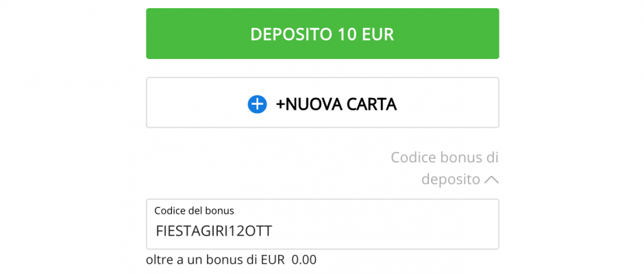644x274 pixels.
Task: Click the green DEPOSITO 10 EUR button
Action: 322,34
